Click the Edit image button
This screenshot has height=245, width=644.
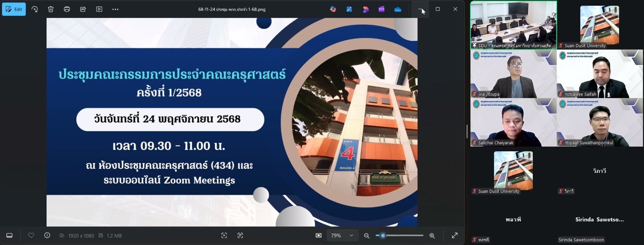(x=14, y=9)
